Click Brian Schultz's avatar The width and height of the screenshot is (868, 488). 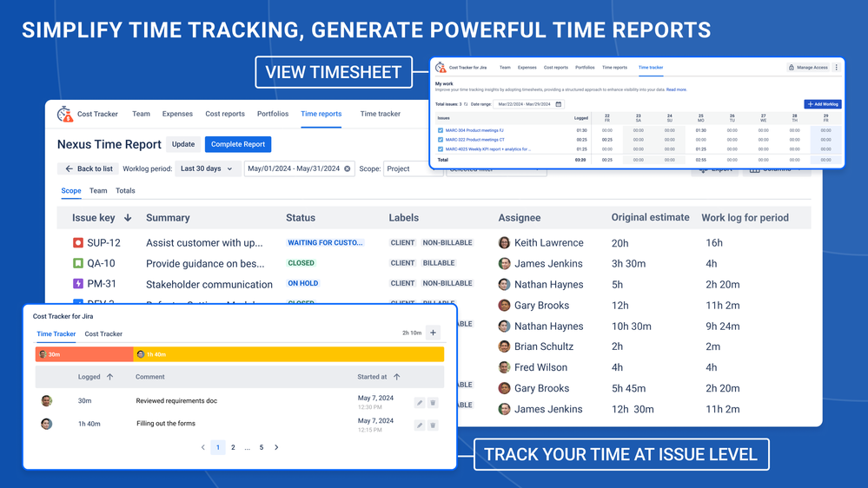(x=504, y=347)
